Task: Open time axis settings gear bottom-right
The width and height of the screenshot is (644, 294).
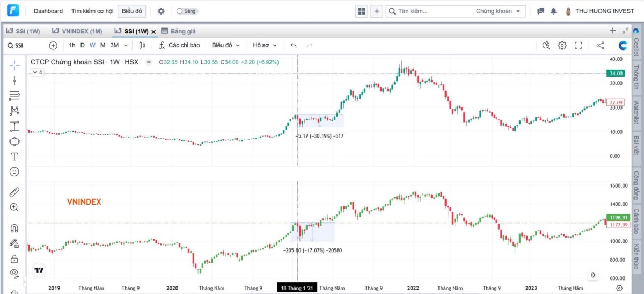Action: (619, 288)
